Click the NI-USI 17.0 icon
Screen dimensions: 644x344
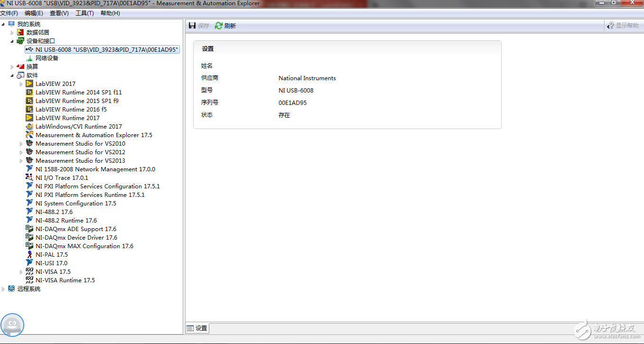tap(29, 263)
